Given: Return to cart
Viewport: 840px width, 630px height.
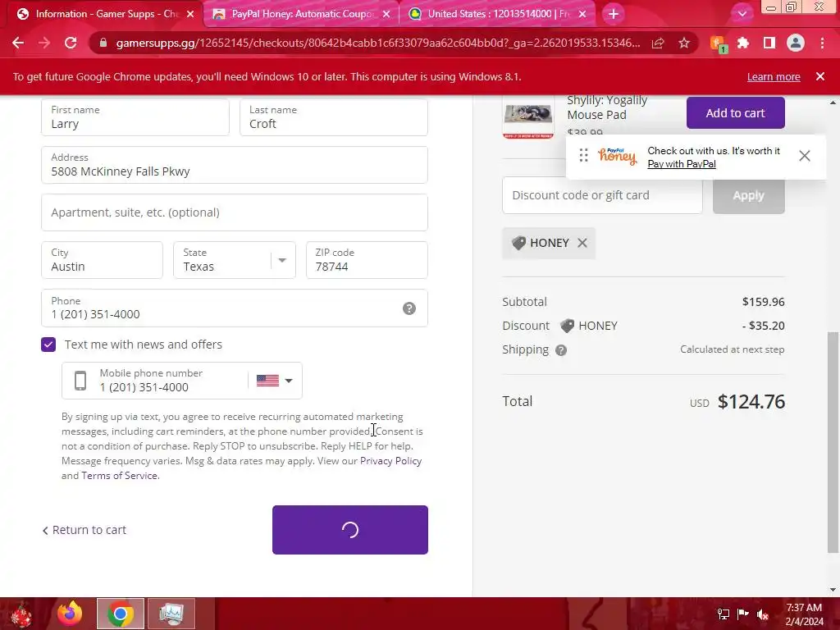Looking at the screenshot, I should pos(84,530).
